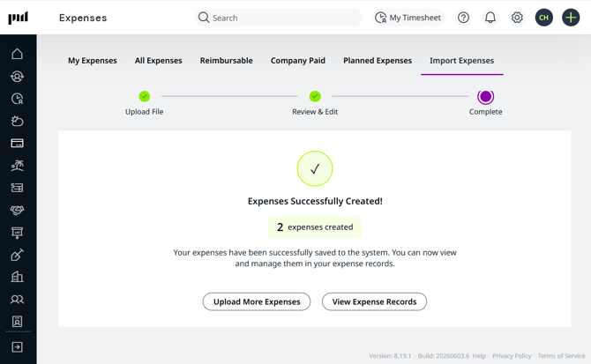Open notifications bell icon
Screen dimensions: 591x364
[490, 18]
